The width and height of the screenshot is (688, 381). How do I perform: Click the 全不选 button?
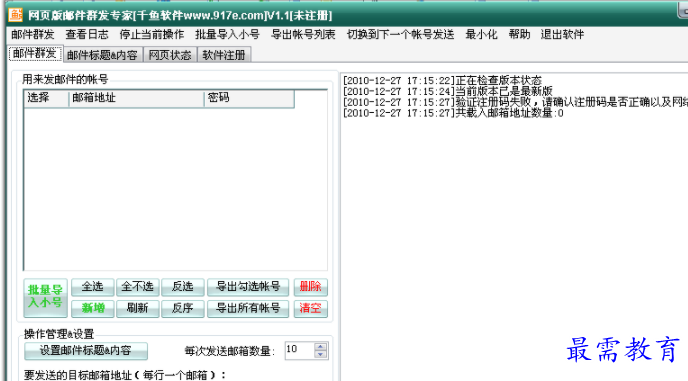pyautogui.click(x=137, y=287)
